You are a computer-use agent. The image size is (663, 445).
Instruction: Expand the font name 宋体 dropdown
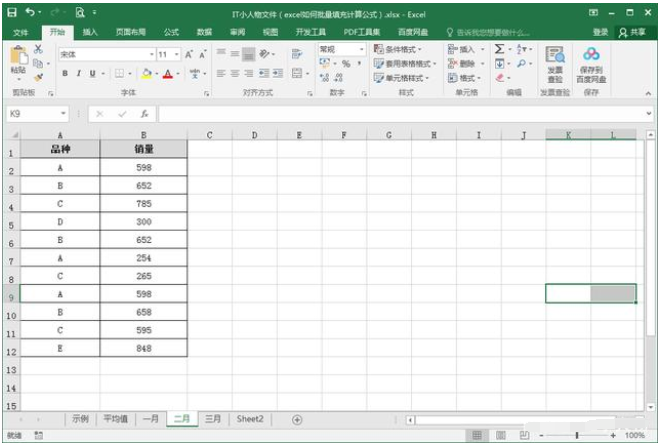tap(152, 54)
